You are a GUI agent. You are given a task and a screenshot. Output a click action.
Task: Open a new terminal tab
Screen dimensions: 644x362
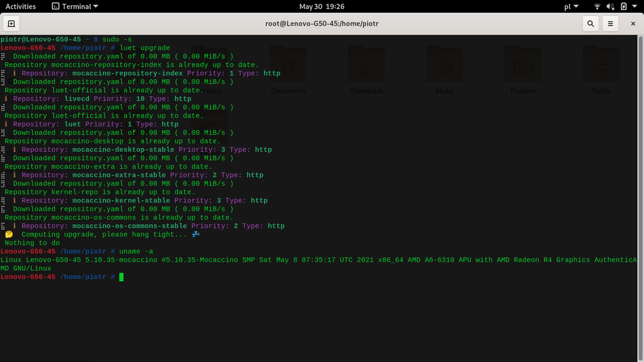[x=11, y=24]
